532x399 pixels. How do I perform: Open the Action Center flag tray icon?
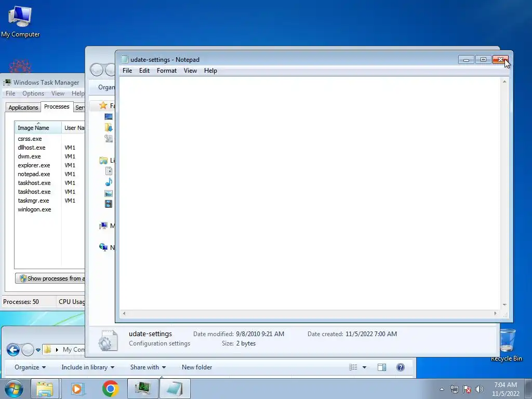(467, 389)
